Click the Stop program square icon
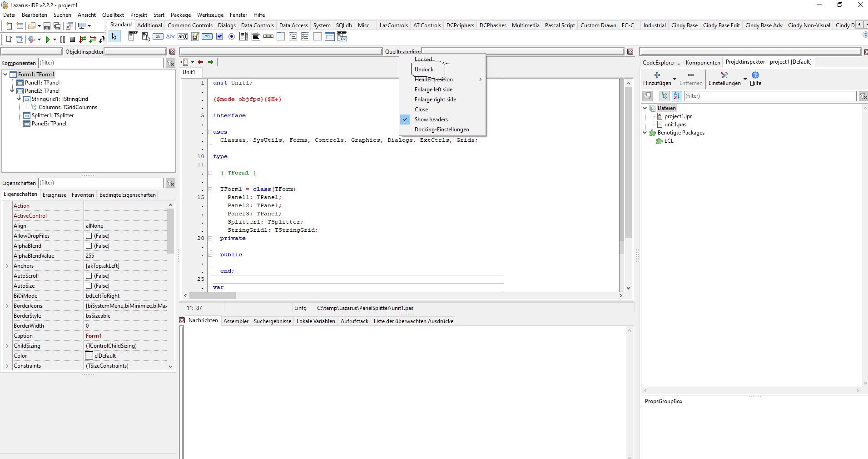 tap(72, 40)
